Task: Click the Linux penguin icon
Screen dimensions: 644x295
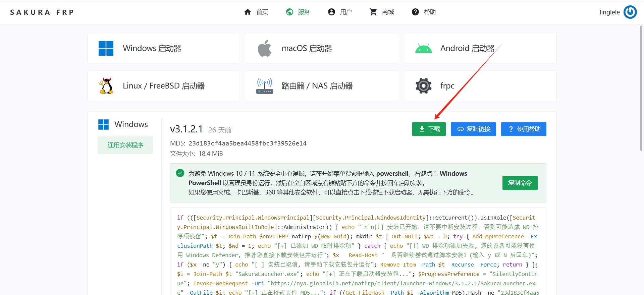Action: click(106, 86)
